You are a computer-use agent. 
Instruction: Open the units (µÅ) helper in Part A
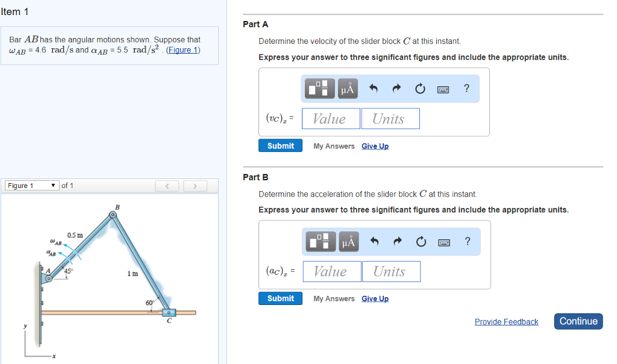[348, 88]
